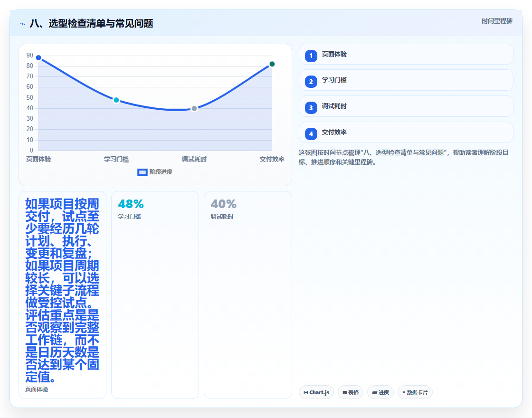The image size is (532, 418).
Task: Select the green 交付效率 data point
Action: pyautogui.click(x=272, y=64)
